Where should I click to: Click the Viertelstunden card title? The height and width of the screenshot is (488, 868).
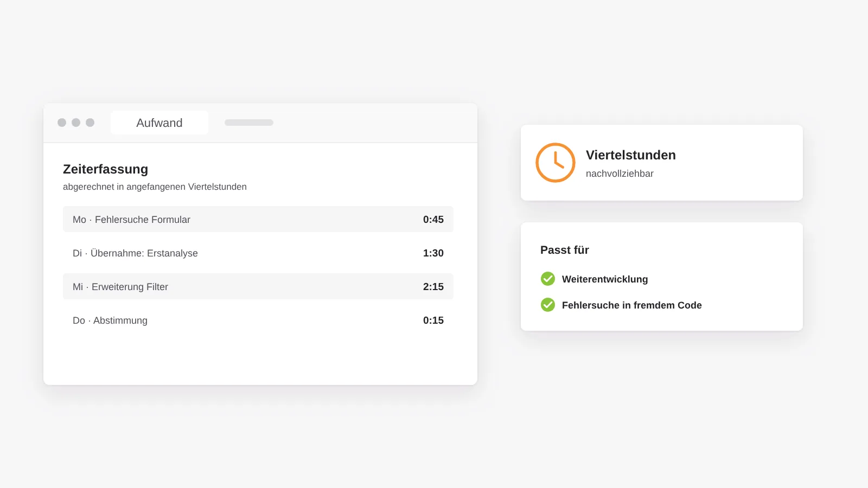631,155
